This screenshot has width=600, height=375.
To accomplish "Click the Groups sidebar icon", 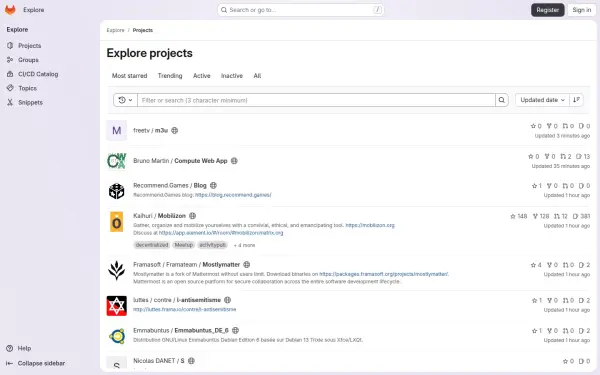I will click(x=10, y=60).
